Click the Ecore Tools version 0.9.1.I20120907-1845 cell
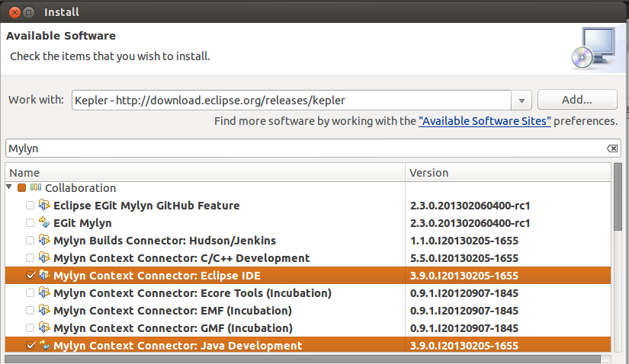The height and width of the screenshot is (364, 629). [464, 293]
